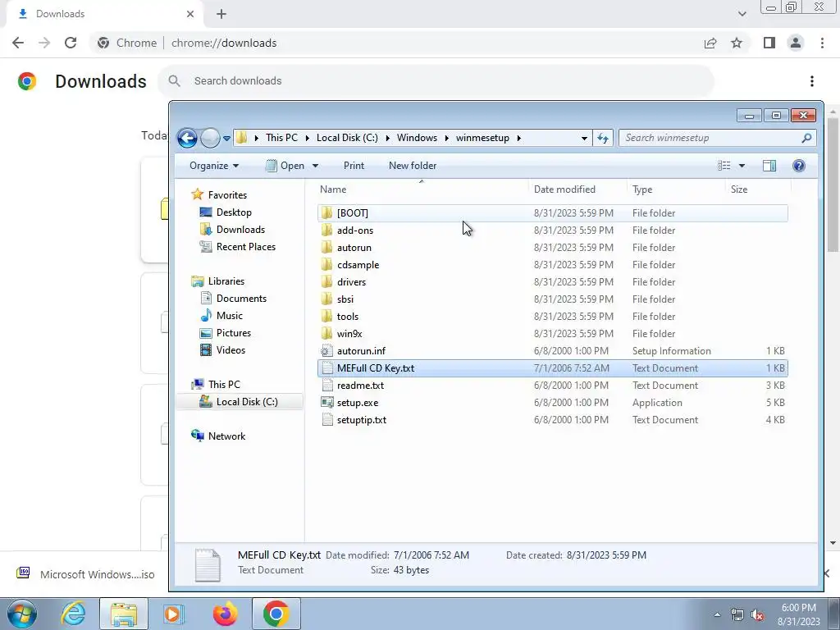Toggle the preview pane

pyautogui.click(x=769, y=166)
